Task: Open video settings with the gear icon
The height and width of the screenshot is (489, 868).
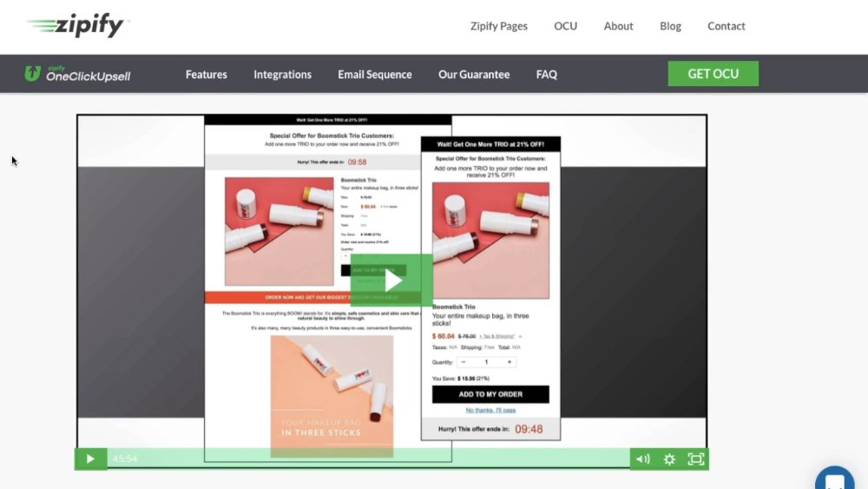Action: pyautogui.click(x=669, y=459)
